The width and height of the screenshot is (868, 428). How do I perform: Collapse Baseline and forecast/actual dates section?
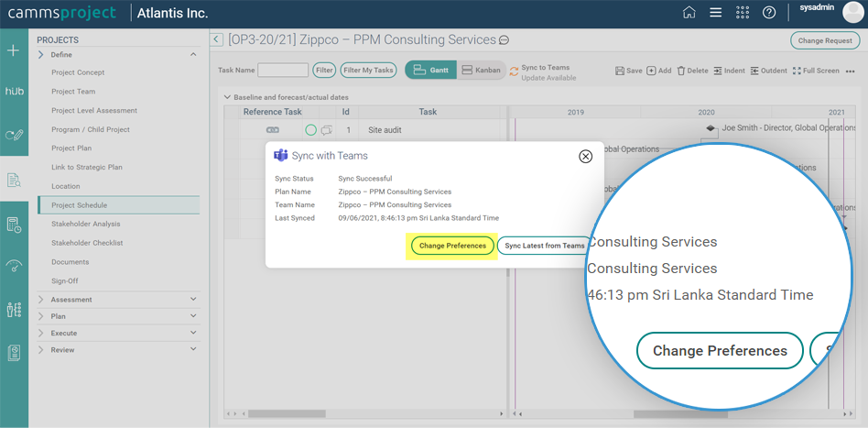pos(227,97)
